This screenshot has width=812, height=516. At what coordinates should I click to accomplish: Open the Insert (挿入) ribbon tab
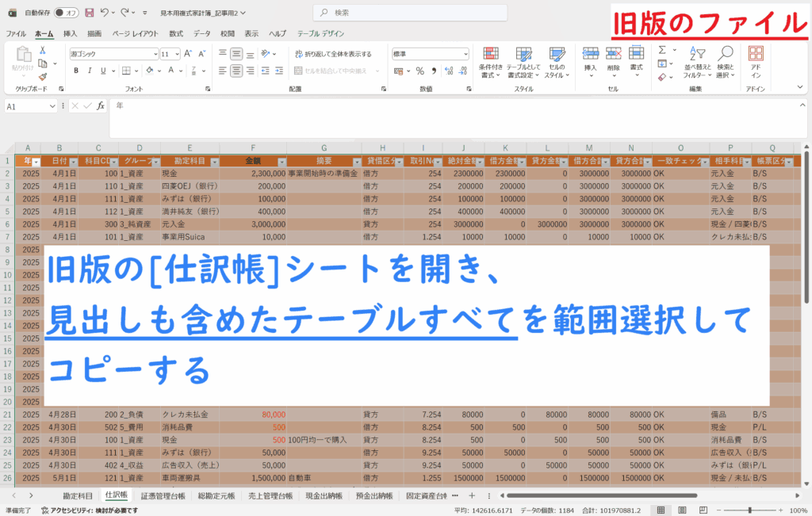(x=70, y=34)
